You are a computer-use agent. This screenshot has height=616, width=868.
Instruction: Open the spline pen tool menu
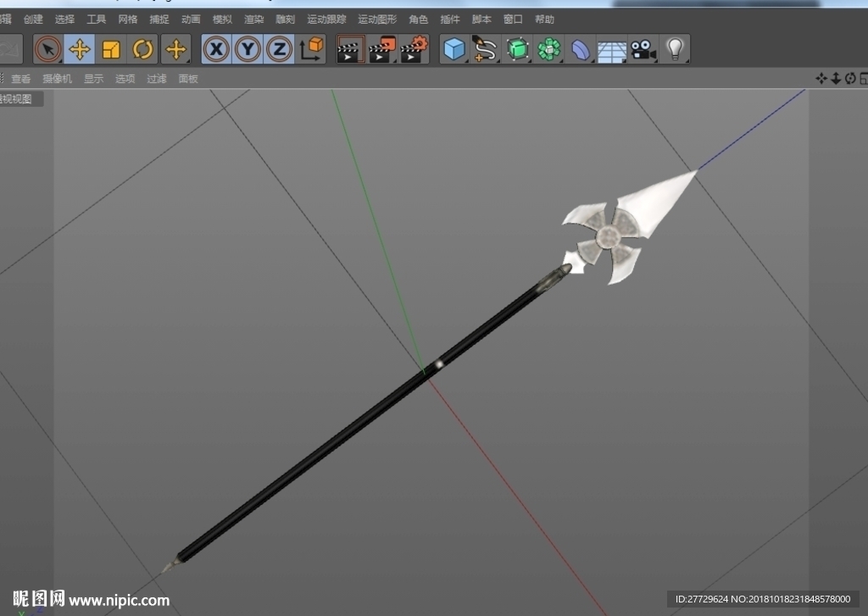pyautogui.click(x=486, y=49)
